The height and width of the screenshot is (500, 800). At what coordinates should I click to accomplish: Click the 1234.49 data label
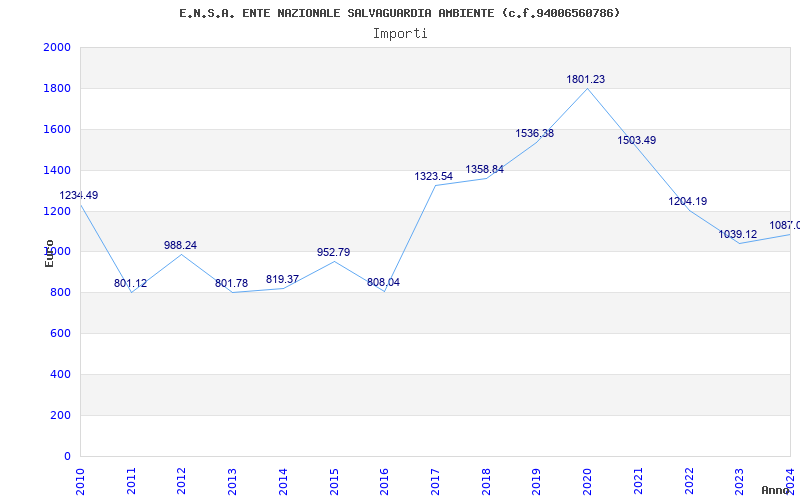click(79, 195)
